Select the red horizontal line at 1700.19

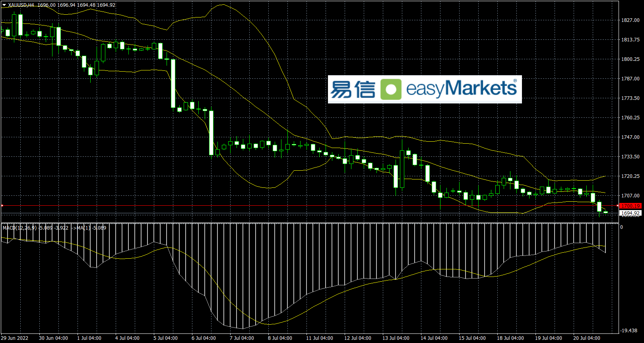[309, 206]
